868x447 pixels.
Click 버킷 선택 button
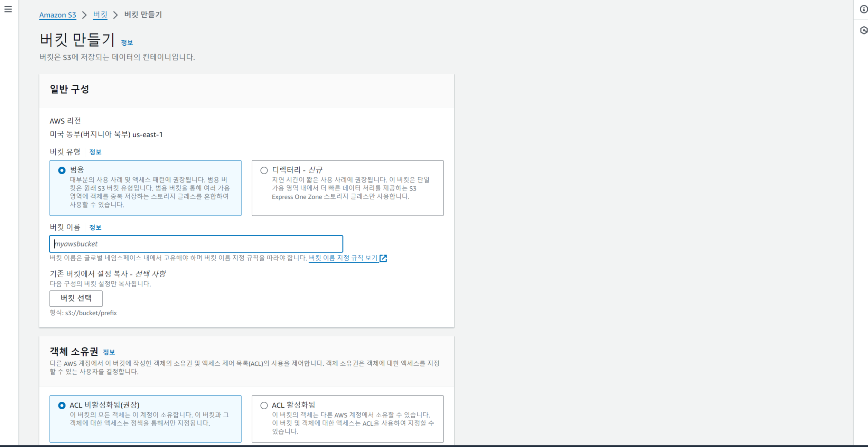coord(76,298)
